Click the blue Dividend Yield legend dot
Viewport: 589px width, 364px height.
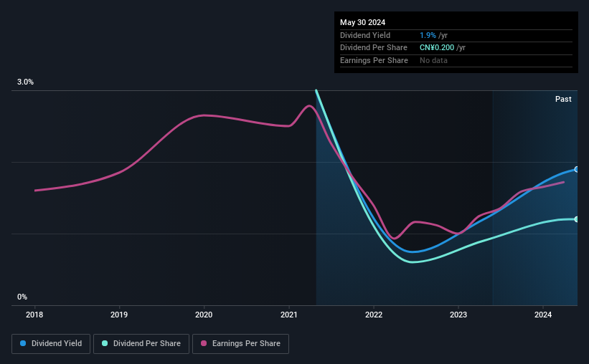coord(23,343)
